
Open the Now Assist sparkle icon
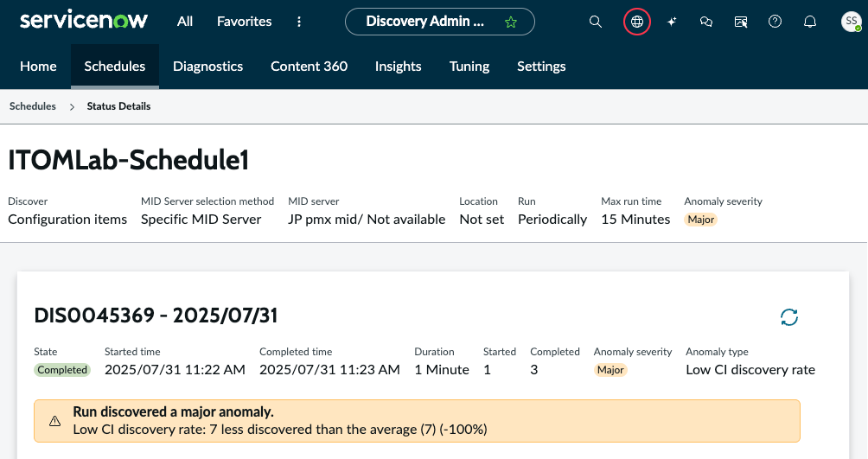672,22
